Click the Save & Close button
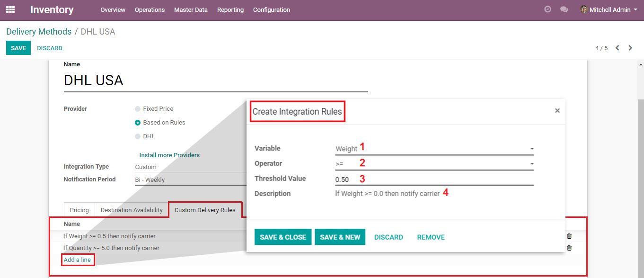The width and height of the screenshot is (644, 278). (x=283, y=237)
